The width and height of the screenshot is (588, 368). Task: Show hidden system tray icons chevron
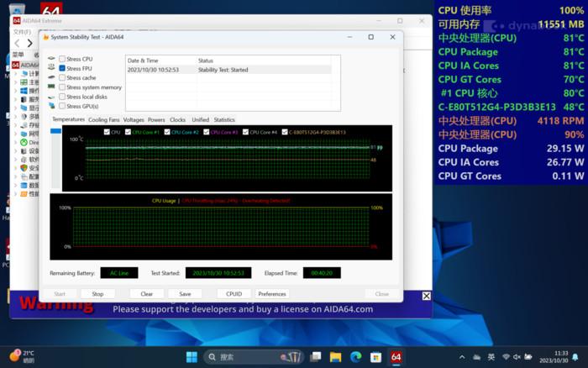pos(462,357)
